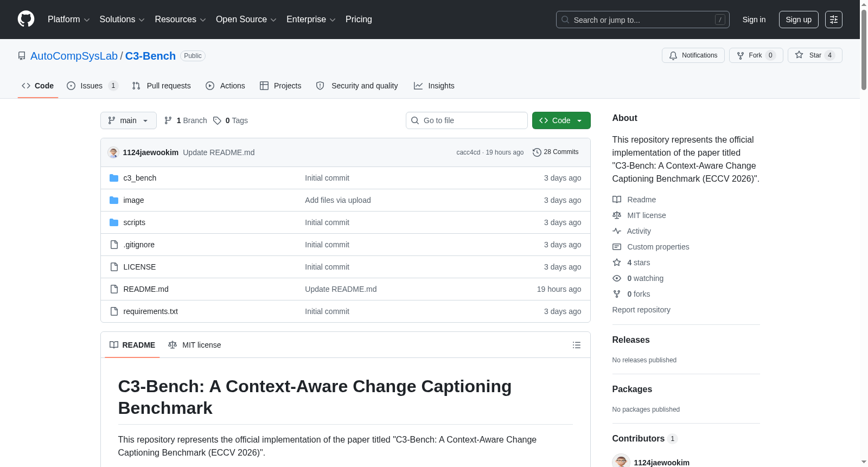Click the commit history clock icon
The height and width of the screenshot is (467, 868).
(x=537, y=152)
